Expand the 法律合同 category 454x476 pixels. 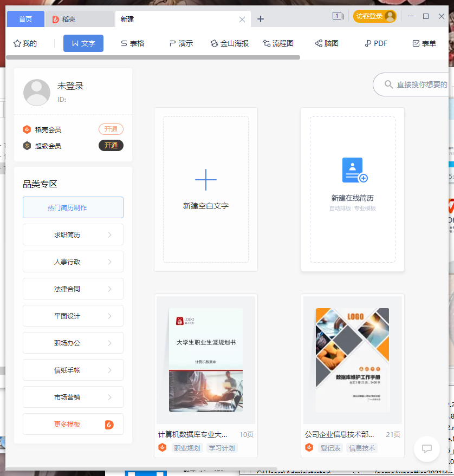[73, 289]
